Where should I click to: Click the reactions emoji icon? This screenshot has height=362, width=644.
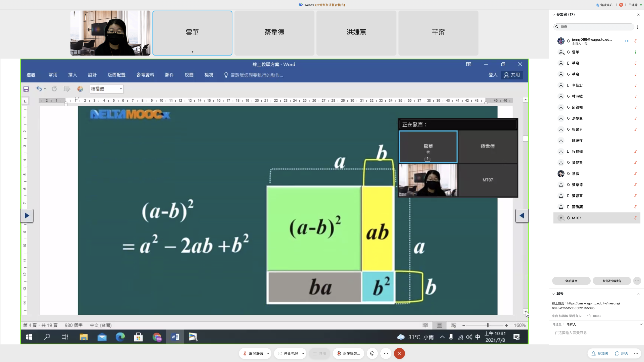(x=372, y=353)
